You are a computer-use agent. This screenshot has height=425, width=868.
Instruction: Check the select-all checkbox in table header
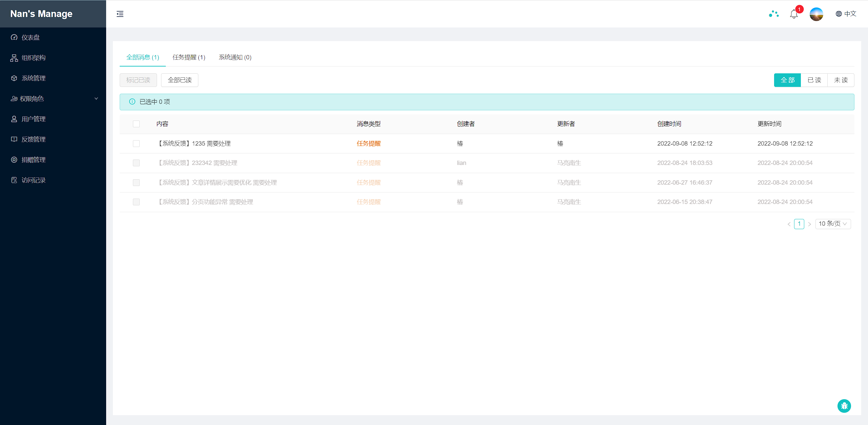[x=136, y=124]
